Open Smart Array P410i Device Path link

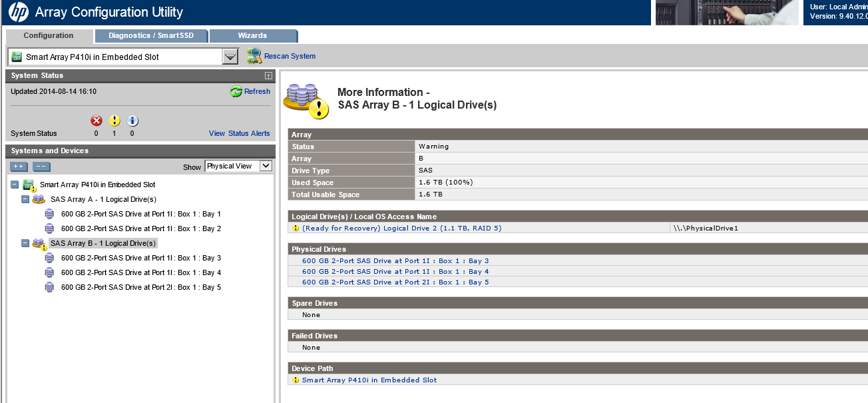[x=369, y=380]
